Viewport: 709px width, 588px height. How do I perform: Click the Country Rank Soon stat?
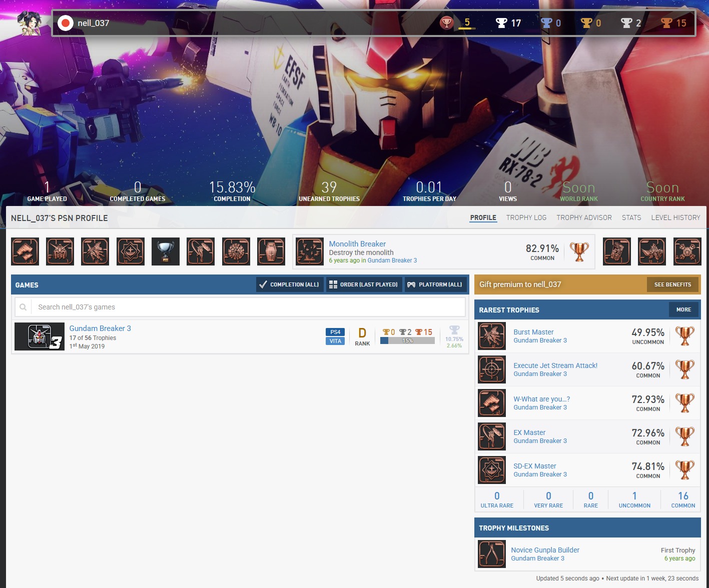pos(662,191)
